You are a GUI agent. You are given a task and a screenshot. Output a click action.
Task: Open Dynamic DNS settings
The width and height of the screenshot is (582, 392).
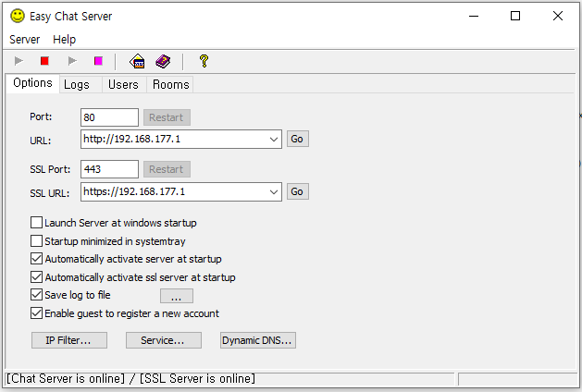tap(257, 340)
